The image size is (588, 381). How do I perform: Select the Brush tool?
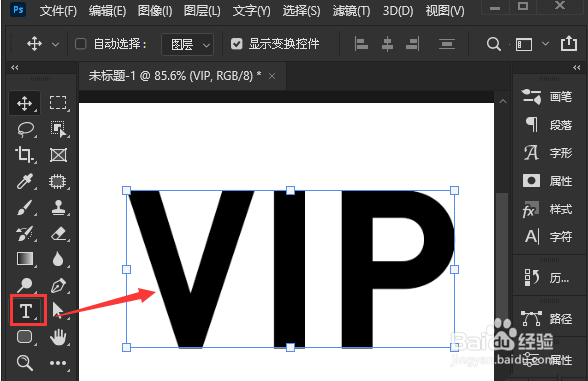pos(25,207)
